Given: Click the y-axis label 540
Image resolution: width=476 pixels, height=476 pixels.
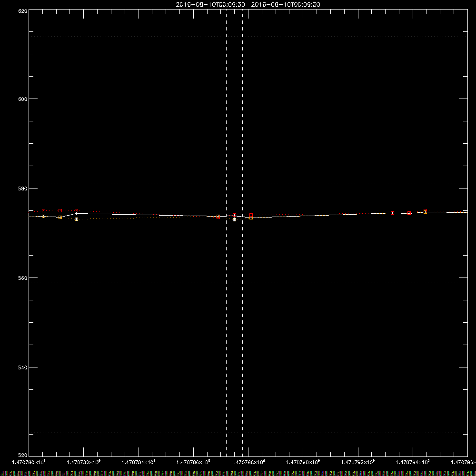Looking at the screenshot, I should pos(23,367).
